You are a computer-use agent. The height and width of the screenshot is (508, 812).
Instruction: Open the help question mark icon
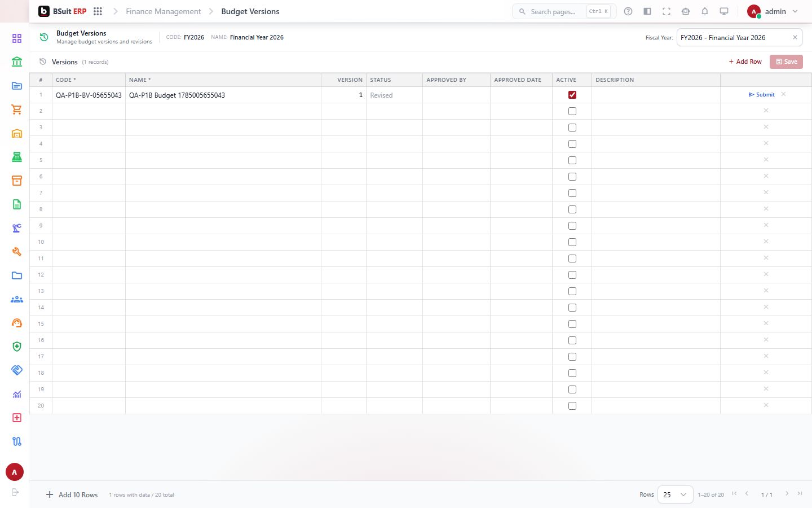(628, 11)
